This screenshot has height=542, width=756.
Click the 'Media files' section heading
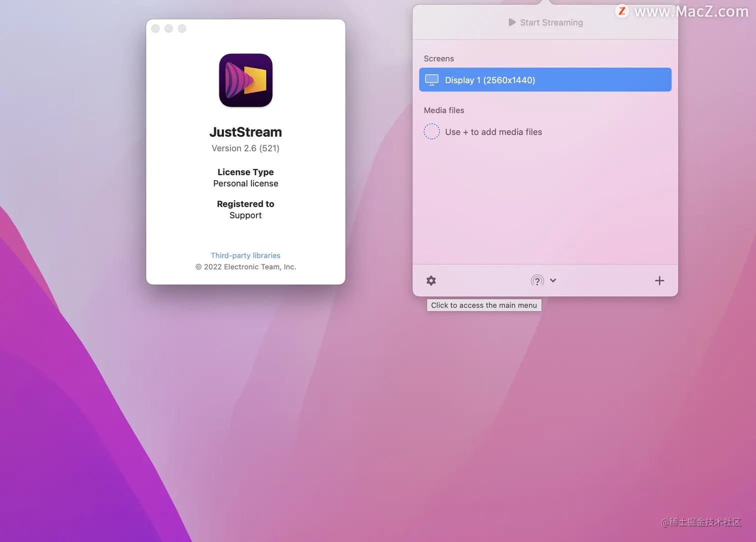click(x=444, y=110)
